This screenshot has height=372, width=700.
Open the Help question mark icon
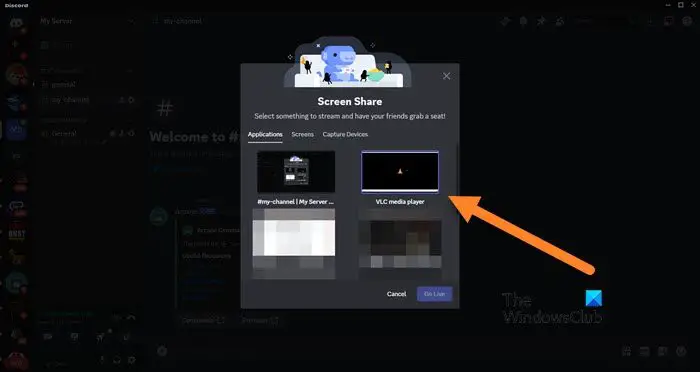[x=687, y=21]
